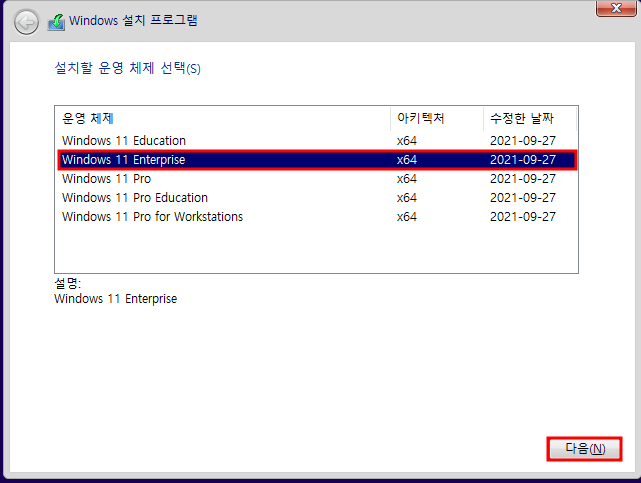Image resolution: width=641 pixels, height=483 pixels.
Task: Click the date of Pro for Workstations row
Action: [x=523, y=217]
